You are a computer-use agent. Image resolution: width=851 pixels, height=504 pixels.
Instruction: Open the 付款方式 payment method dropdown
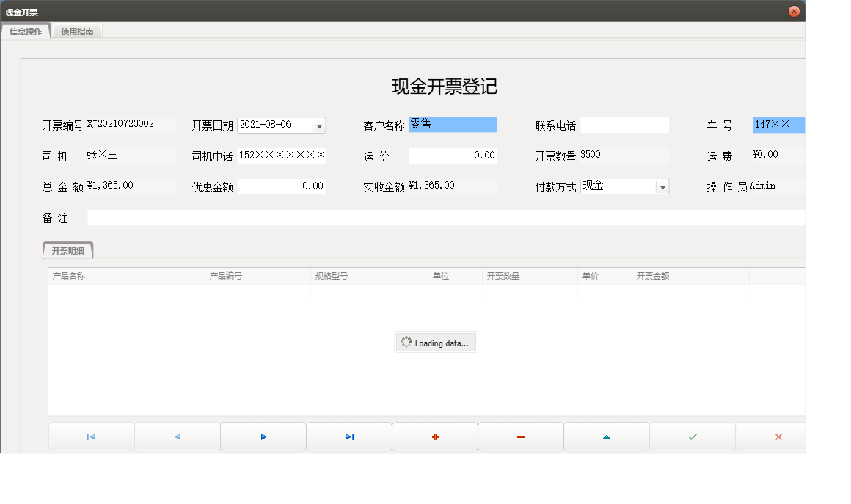(x=662, y=186)
